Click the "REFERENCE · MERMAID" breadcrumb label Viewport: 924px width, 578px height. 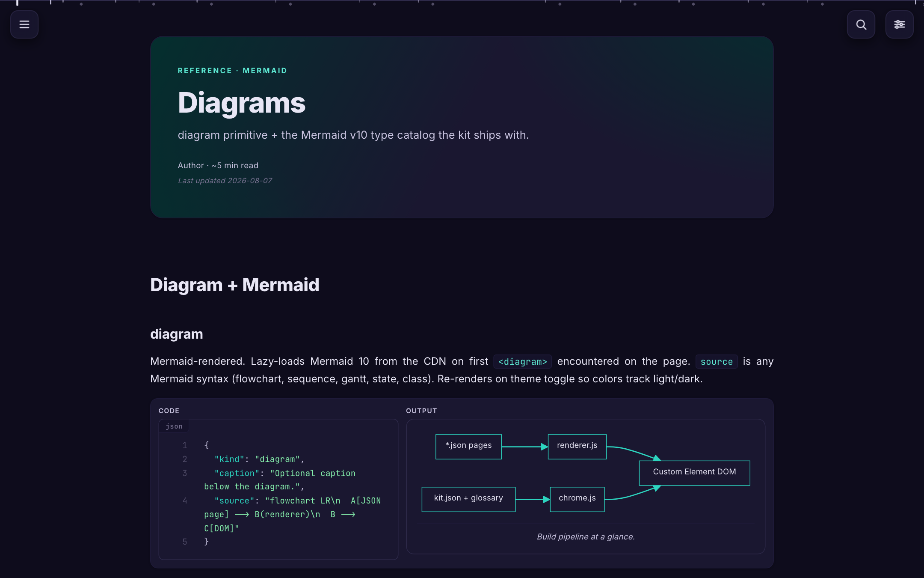[232, 71]
